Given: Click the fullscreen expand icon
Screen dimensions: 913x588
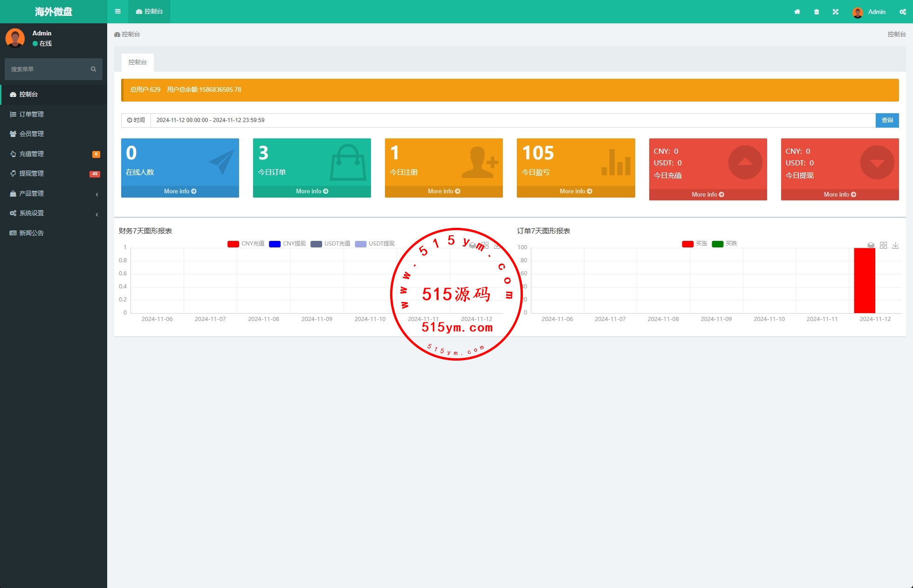Looking at the screenshot, I should (x=836, y=12).
